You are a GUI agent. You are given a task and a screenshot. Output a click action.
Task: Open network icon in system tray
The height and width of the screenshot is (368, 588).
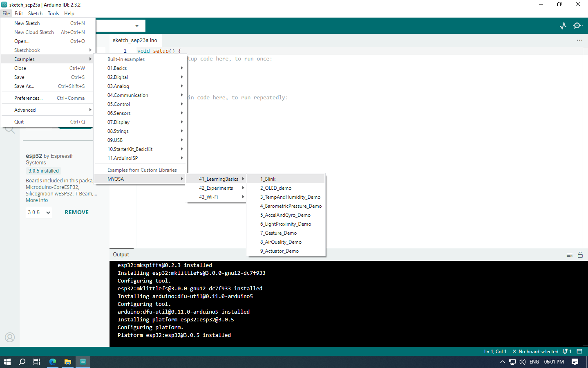click(x=512, y=362)
